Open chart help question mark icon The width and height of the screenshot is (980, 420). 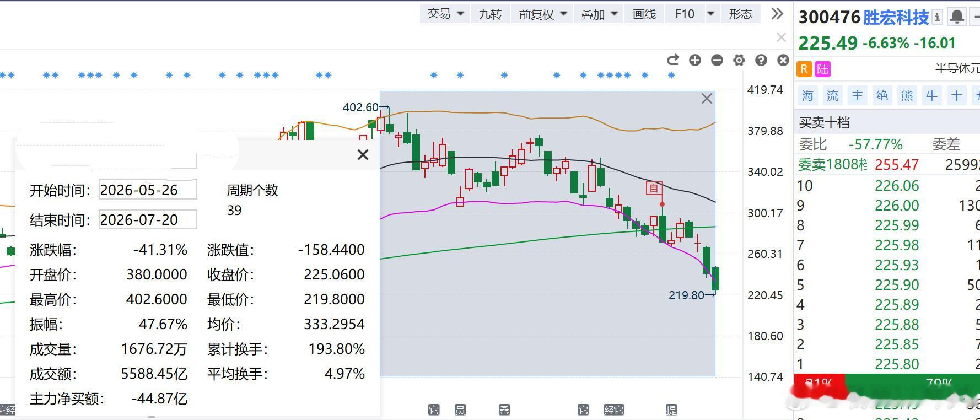(x=761, y=60)
